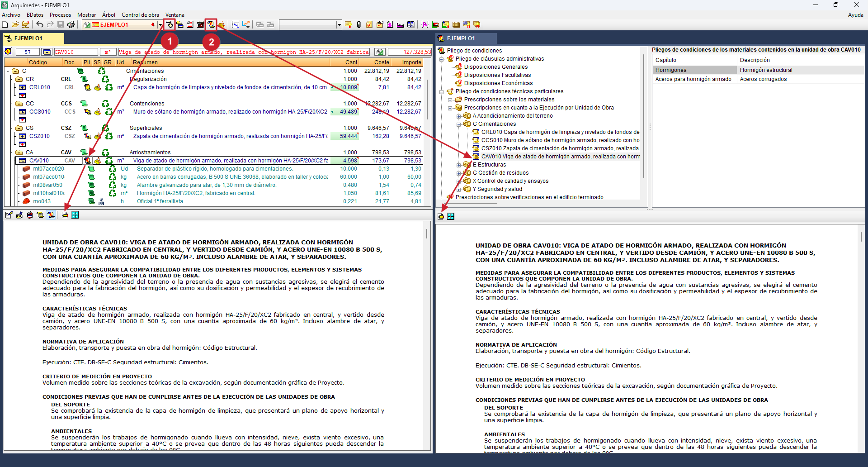Click the pliego scroll icon in CAV010 row
The image size is (868, 467).
[87, 161]
